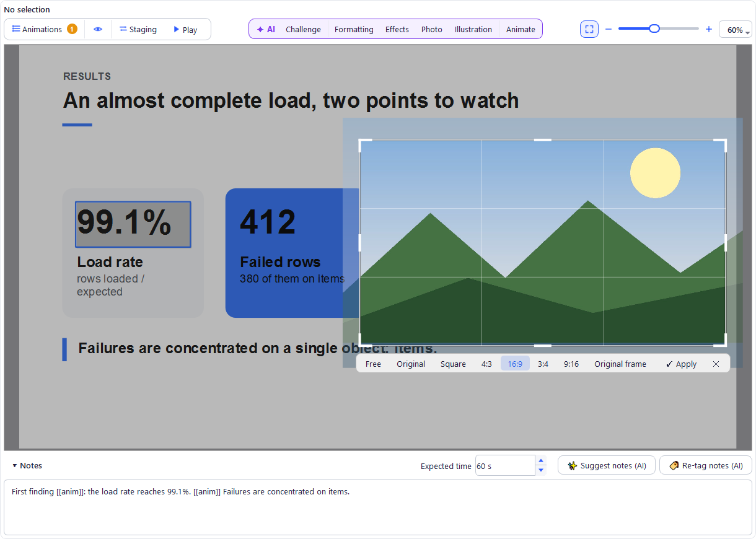The image size is (756, 539).
Task: Choose the 4:3 crop ratio
Action: pyautogui.click(x=486, y=364)
